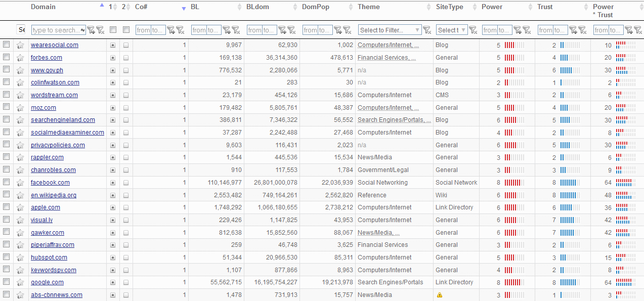Sort by the Trust column header
Image resolution: width=644 pixels, height=301 pixels.
(x=545, y=7)
